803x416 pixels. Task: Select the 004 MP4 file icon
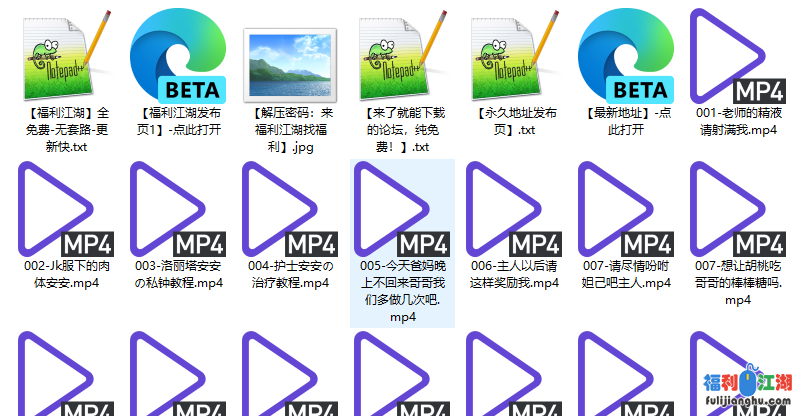pos(290,206)
